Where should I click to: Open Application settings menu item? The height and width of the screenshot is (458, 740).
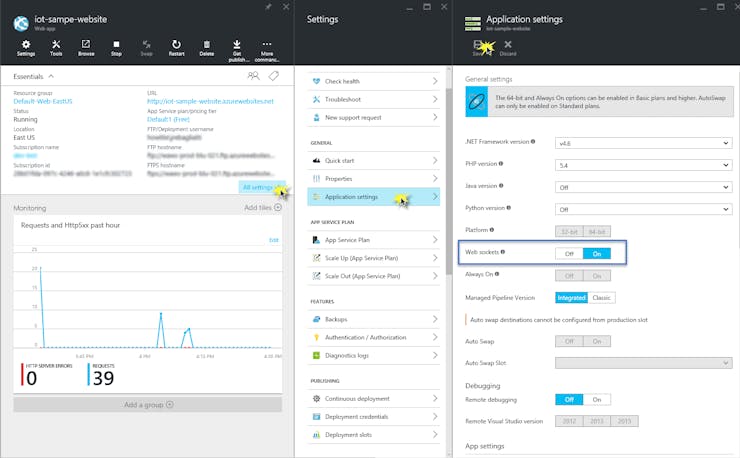373,197
